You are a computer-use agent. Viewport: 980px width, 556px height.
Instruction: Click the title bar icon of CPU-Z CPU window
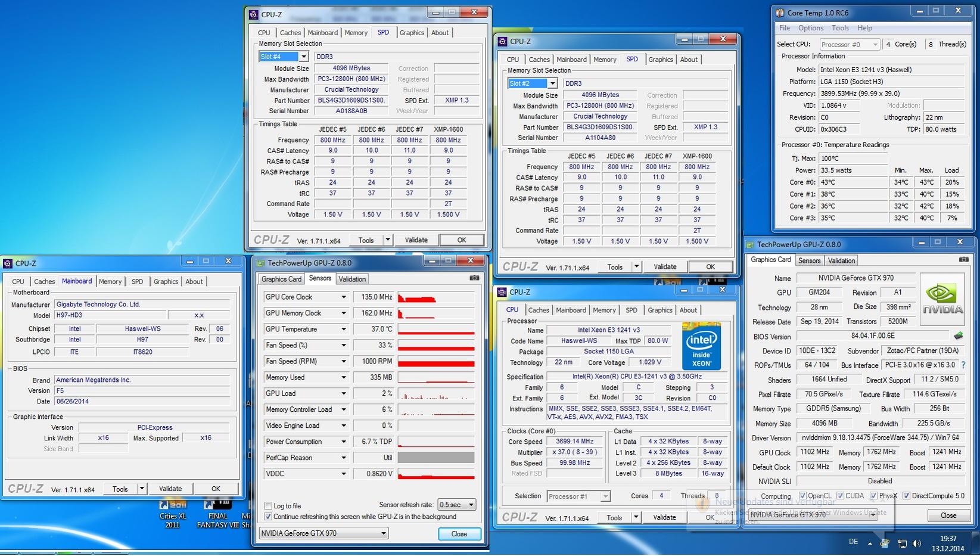click(x=502, y=292)
